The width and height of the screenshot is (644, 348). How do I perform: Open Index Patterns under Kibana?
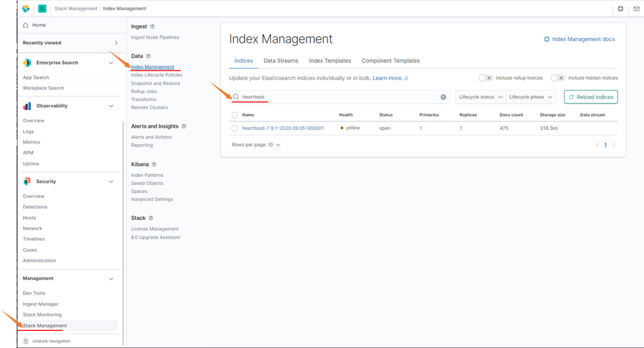[147, 175]
